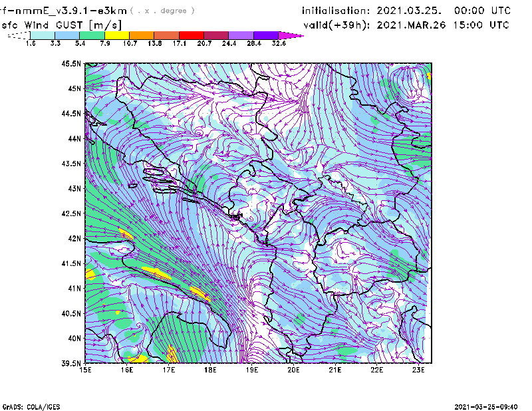Viewport: 532px width, 411px height.
Task: Click the 'valid(+39h):' label
Action: (337, 25)
